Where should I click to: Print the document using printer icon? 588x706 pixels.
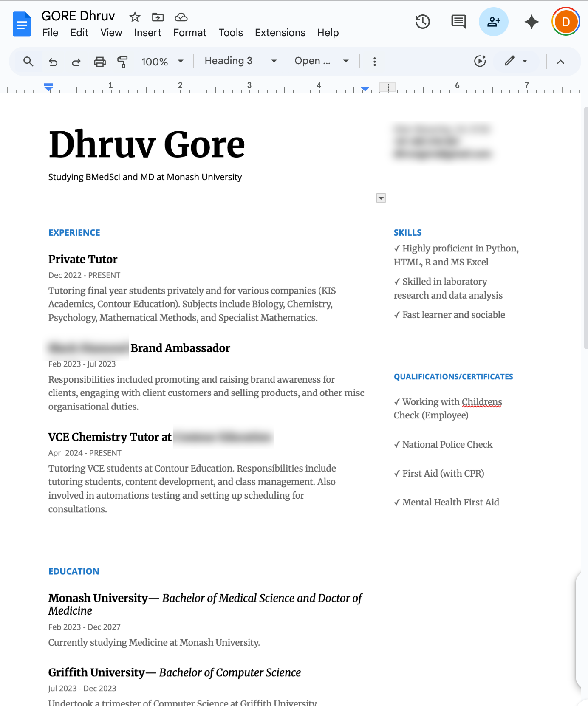(x=100, y=62)
